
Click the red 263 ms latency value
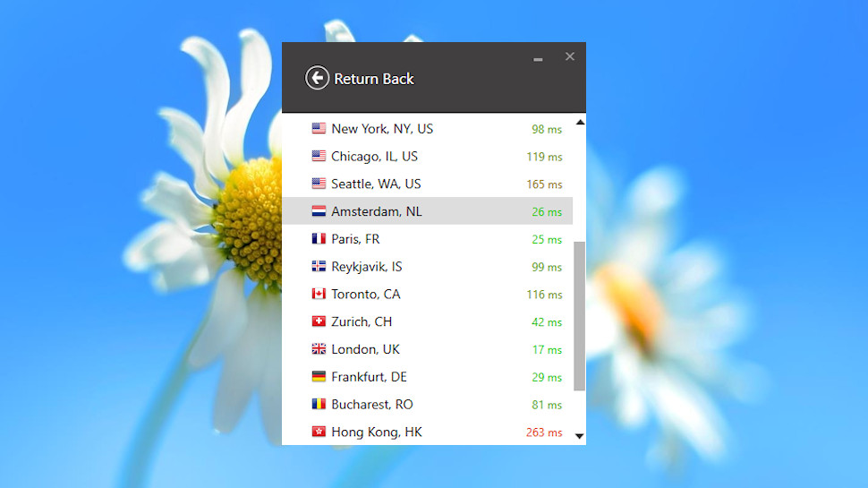click(x=544, y=432)
